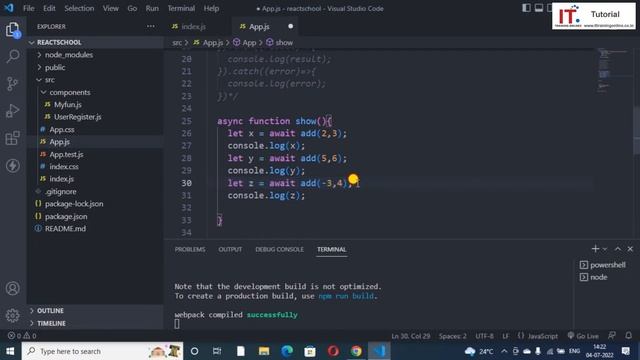Switch to the DEBUG CONSOLE tab

(x=280, y=249)
